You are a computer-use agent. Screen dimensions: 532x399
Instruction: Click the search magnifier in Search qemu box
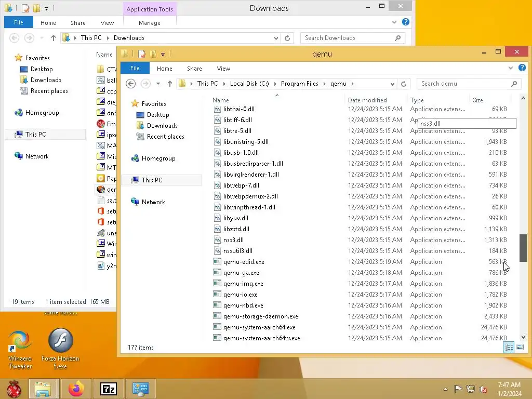click(x=514, y=84)
